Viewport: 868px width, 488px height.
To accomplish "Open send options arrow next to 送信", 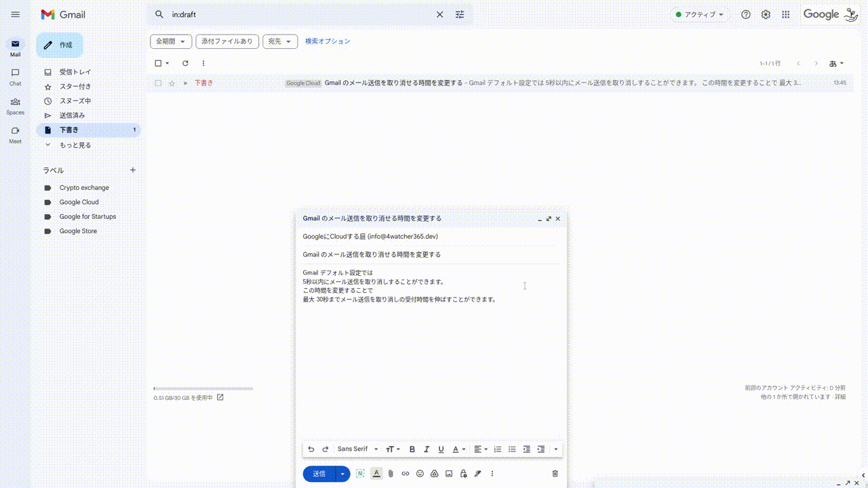I will [343, 474].
